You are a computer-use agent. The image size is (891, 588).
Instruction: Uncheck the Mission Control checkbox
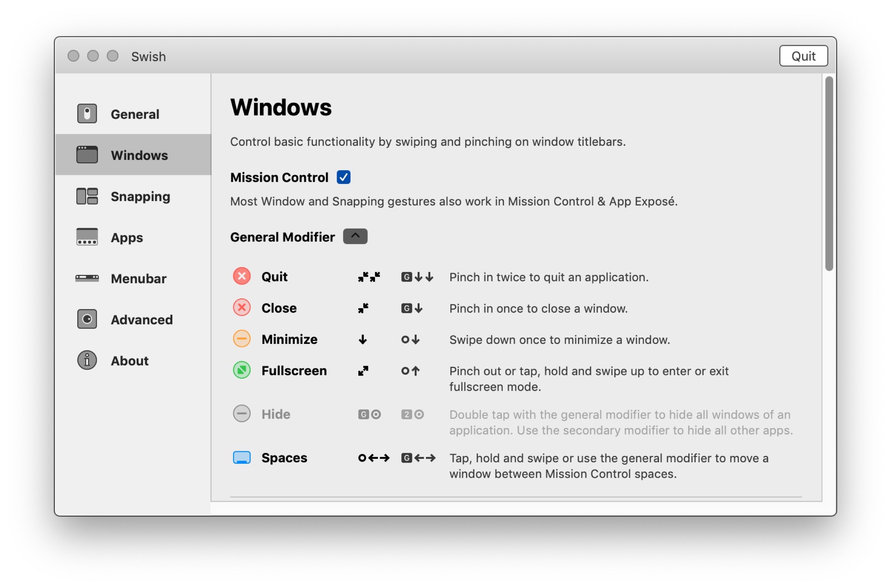click(x=343, y=177)
